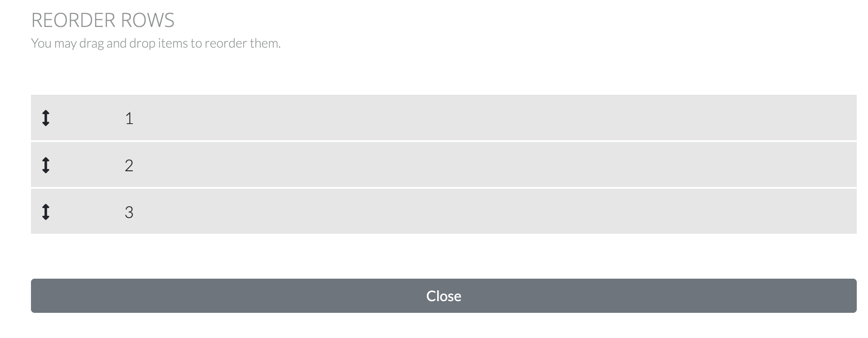Select the number 2 row label
Screen dimensions: 868x338
click(129, 166)
